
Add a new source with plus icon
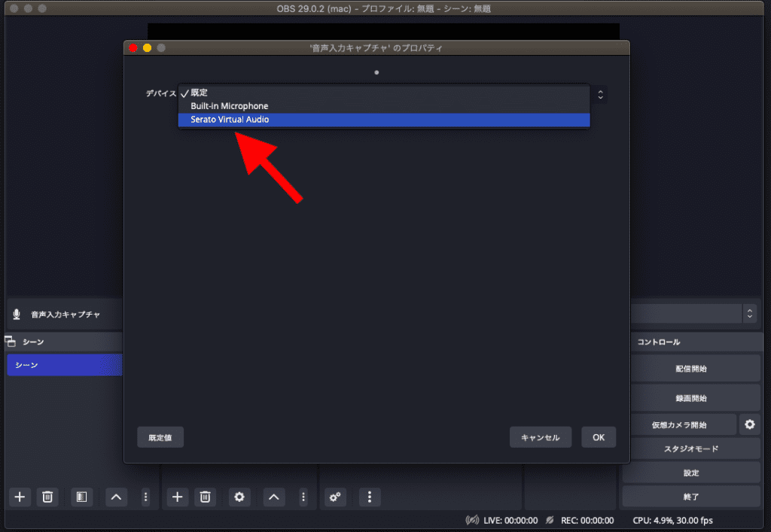click(178, 497)
